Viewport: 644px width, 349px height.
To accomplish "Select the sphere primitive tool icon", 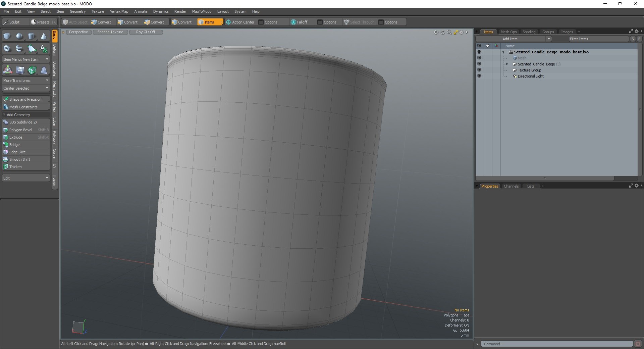I will point(19,36).
